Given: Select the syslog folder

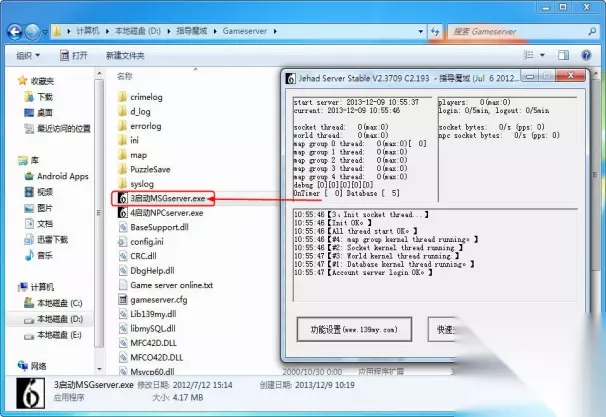Looking at the screenshot, I should (136, 184).
